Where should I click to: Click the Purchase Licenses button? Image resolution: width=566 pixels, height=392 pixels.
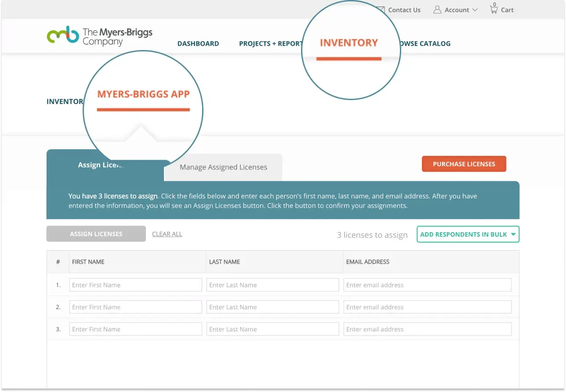[x=464, y=163]
